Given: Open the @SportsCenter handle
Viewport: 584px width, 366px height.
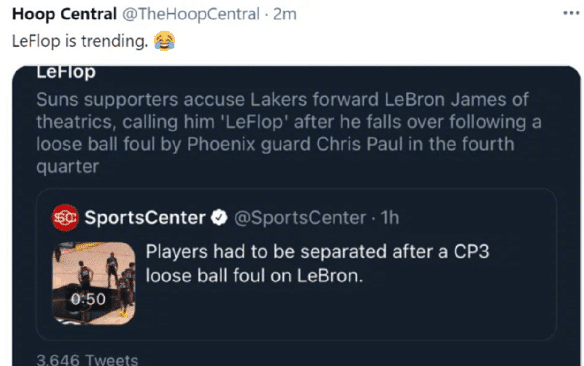Looking at the screenshot, I should 300,218.
